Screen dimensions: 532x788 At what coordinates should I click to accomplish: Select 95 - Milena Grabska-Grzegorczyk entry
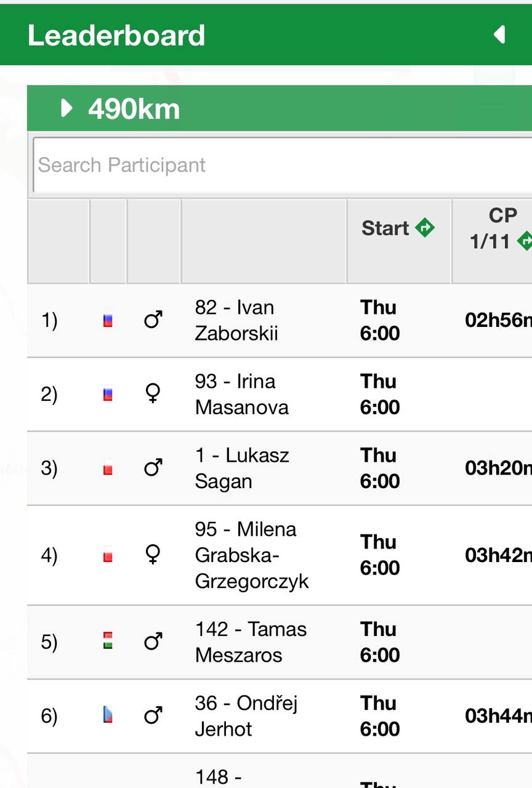(252, 555)
